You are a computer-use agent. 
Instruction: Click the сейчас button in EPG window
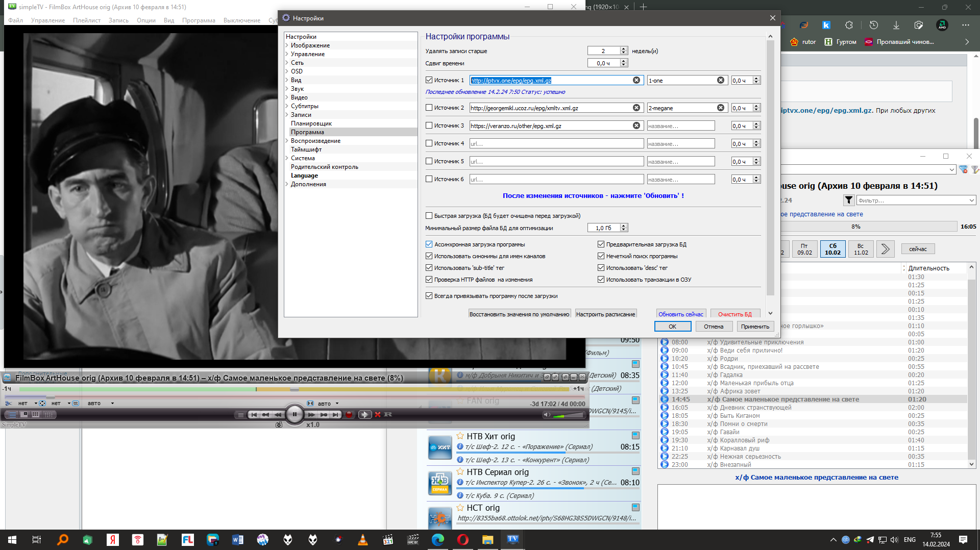[x=918, y=249]
